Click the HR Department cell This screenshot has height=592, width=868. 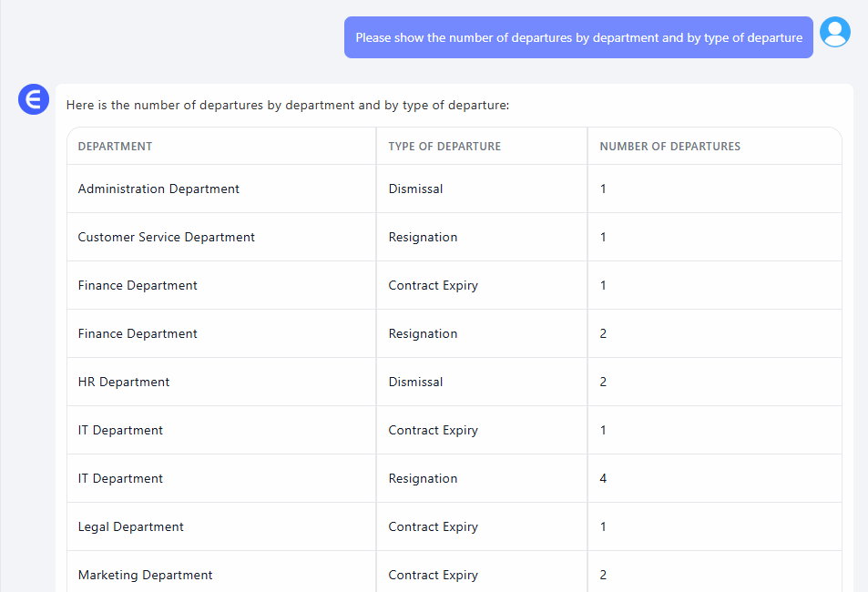click(x=124, y=383)
